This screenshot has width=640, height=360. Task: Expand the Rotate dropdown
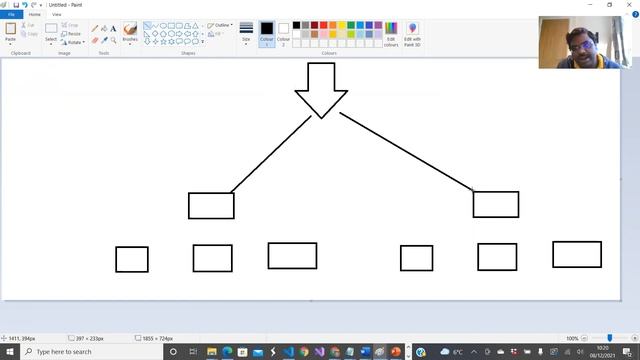(84, 42)
